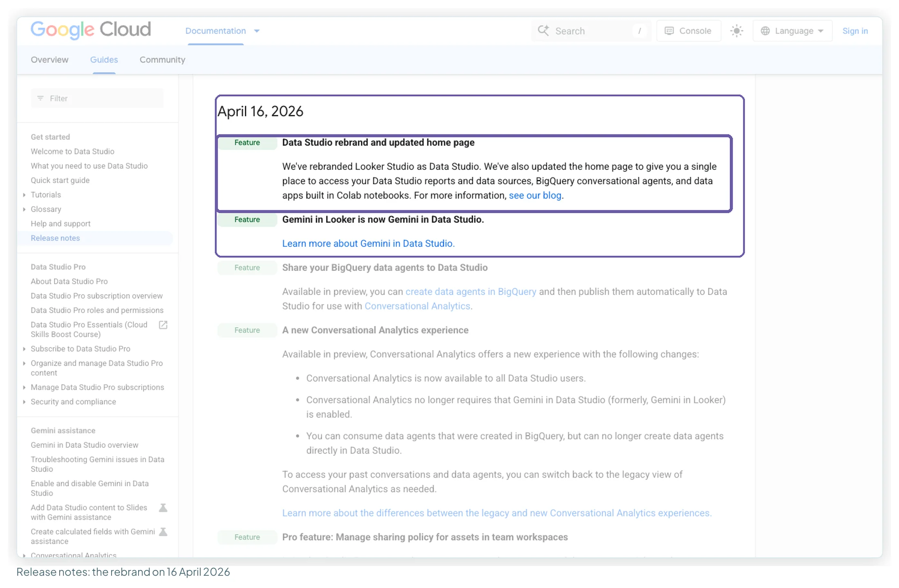This screenshot has width=899, height=588.
Task: Open What you need to use Data Studio
Action: click(89, 166)
